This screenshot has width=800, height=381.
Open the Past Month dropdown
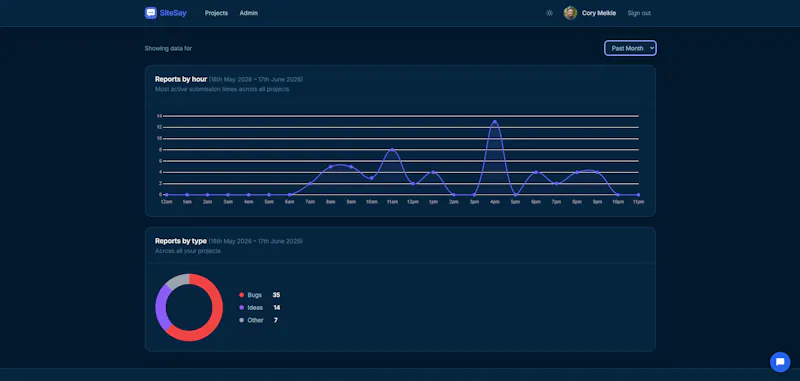pos(630,48)
